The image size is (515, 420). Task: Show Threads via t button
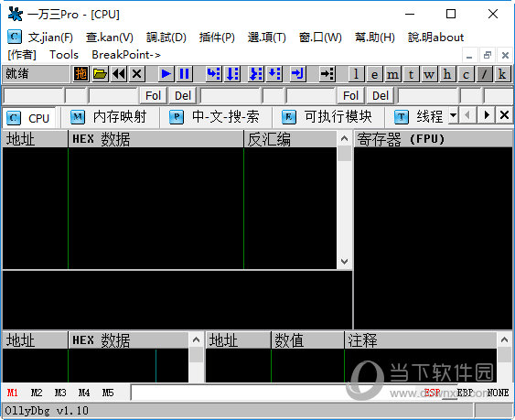click(x=411, y=74)
